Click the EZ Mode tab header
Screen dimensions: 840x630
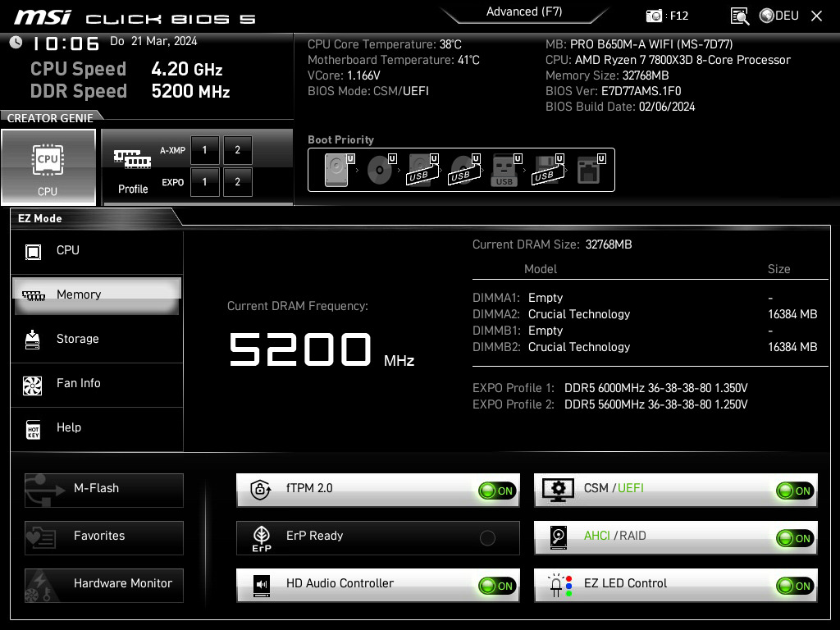[x=40, y=218]
